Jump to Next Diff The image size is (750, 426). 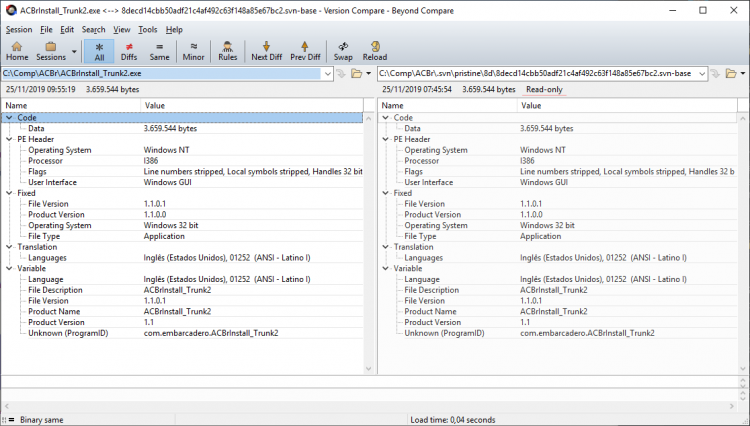(266, 51)
